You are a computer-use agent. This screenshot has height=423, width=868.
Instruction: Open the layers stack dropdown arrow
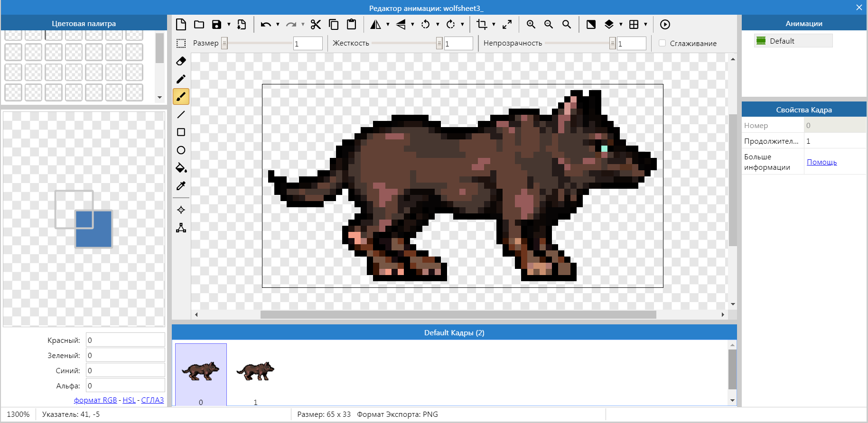(621, 25)
